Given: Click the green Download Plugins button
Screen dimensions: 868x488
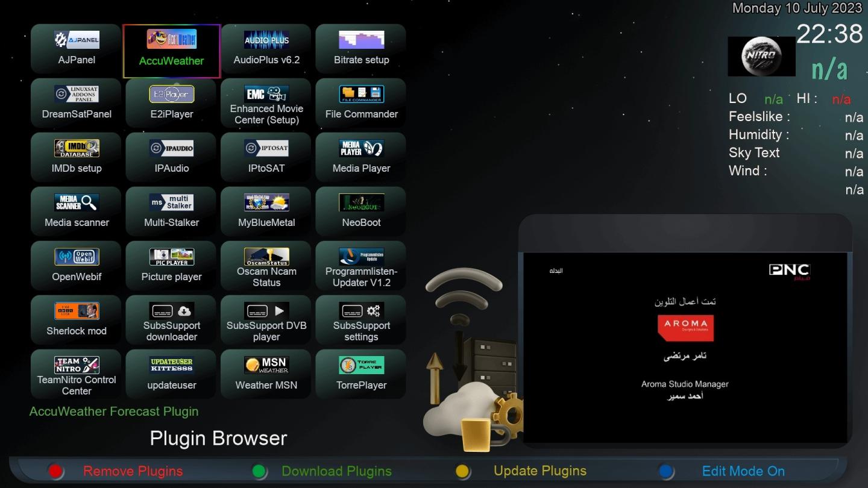Looking at the screenshot, I should 336,471.
